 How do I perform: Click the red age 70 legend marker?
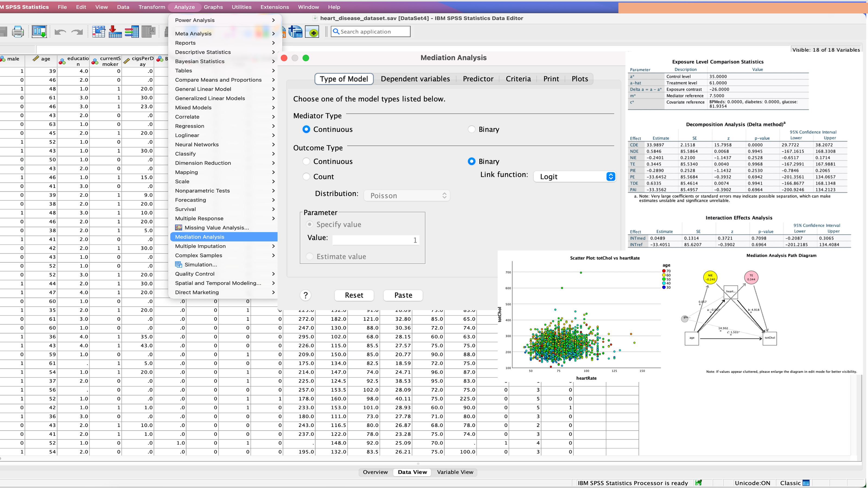point(664,271)
